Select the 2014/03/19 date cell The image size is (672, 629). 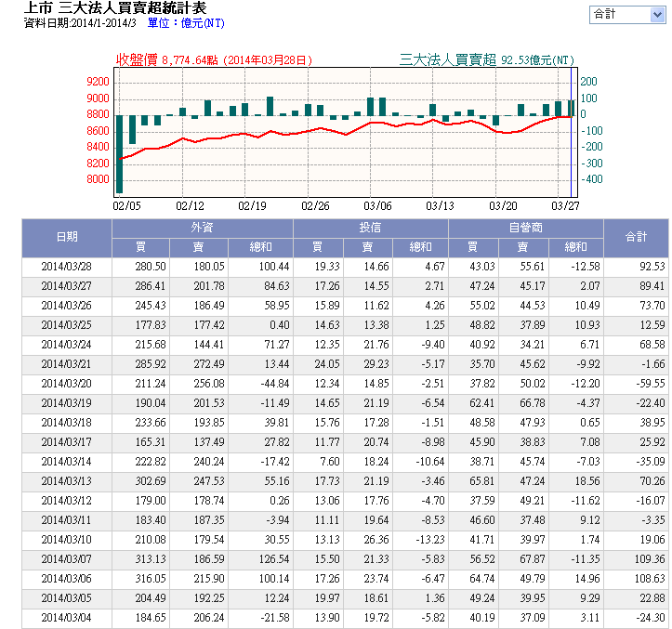coord(66,403)
